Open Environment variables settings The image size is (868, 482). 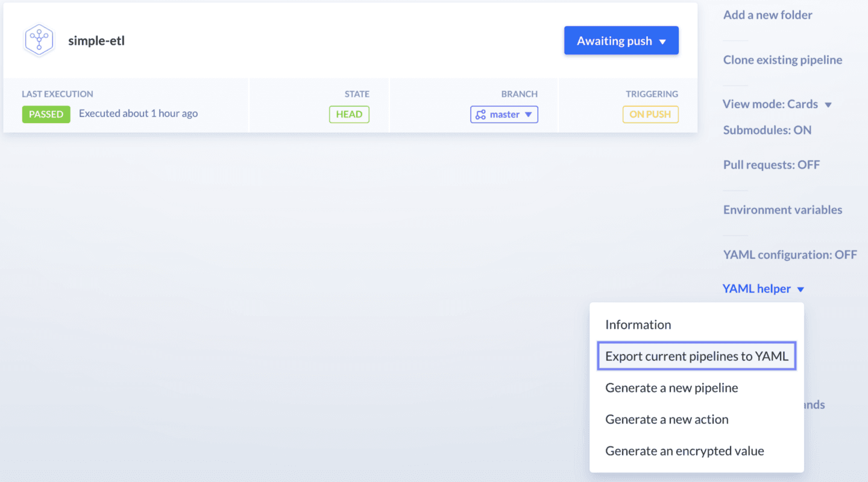click(x=782, y=209)
